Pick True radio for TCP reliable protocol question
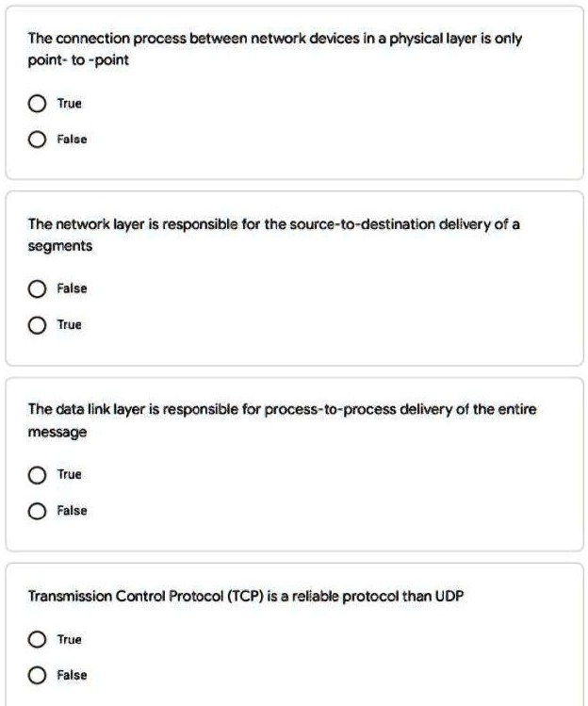The height and width of the screenshot is (706, 588). [x=38, y=640]
